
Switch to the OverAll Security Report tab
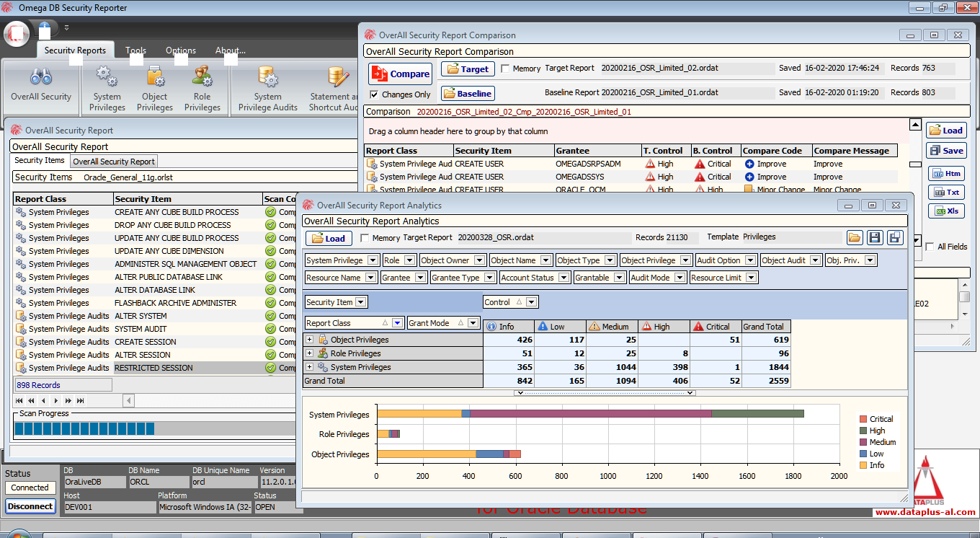[x=114, y=162]
